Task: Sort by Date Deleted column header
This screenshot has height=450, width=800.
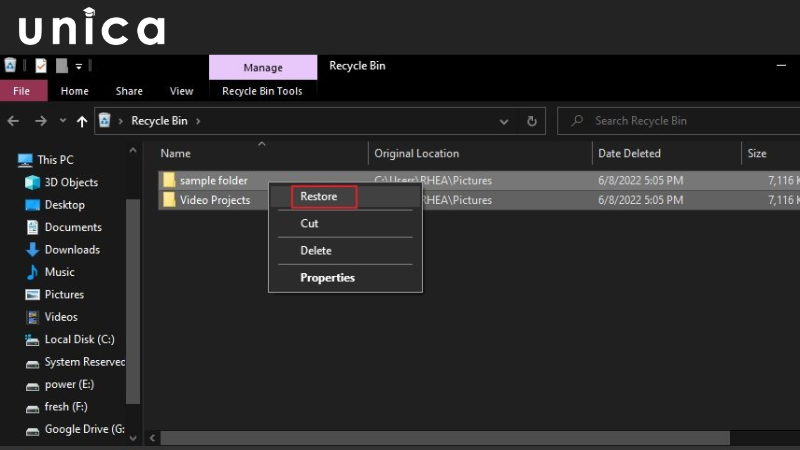Action: pyautogui.click(x=629, y=153)
